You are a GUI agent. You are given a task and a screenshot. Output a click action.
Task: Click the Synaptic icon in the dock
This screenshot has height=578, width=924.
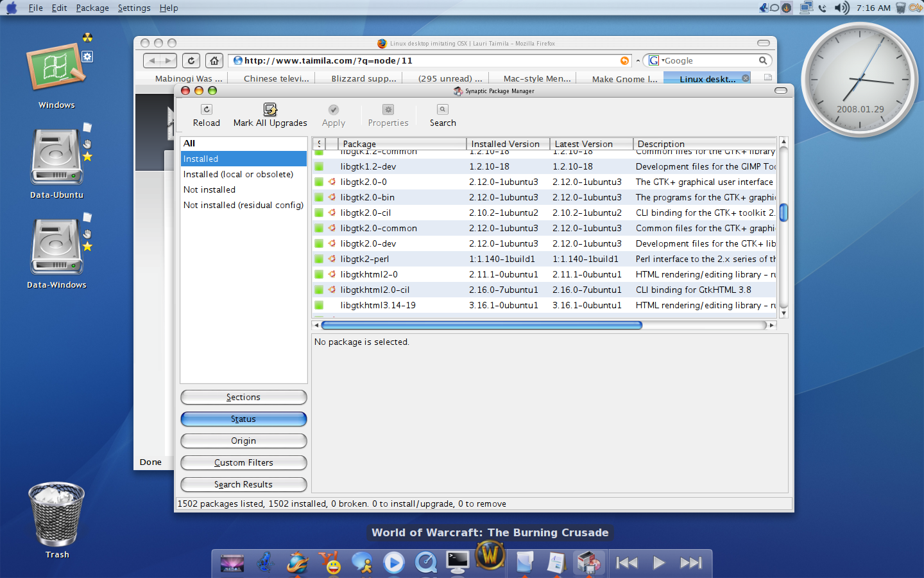tap(588, 563)
